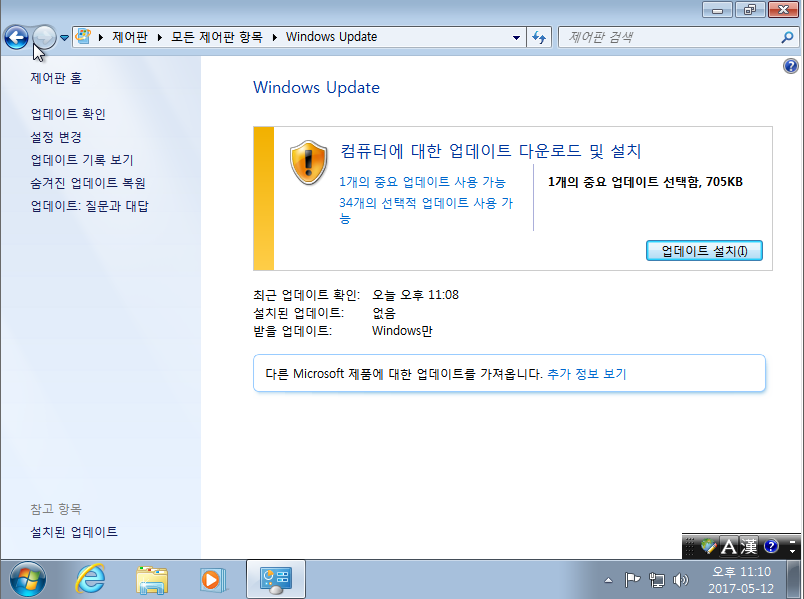Viewport: 804px width, 599px height.
Task: Click the 업데이트 설치(I) button
Action: 704,251
